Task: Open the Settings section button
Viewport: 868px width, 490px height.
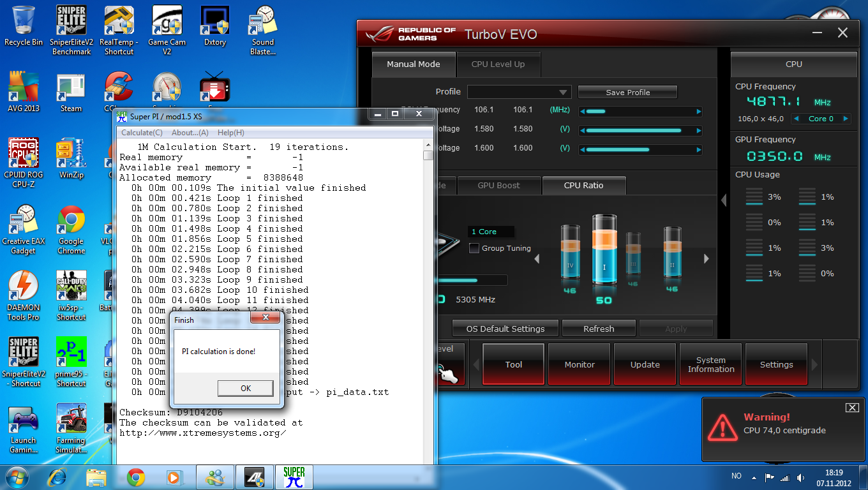Action: point(777,364)
